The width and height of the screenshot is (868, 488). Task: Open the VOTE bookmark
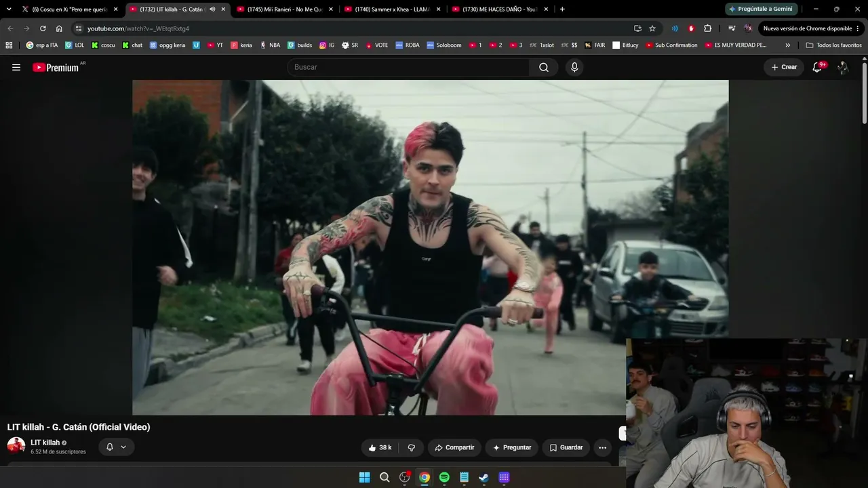(x=376, y=45)
